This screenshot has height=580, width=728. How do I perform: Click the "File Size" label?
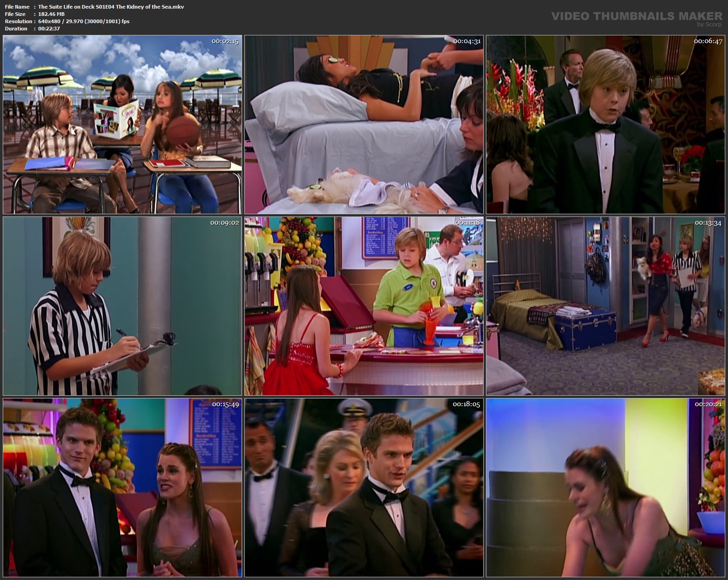tap(15, 14)
